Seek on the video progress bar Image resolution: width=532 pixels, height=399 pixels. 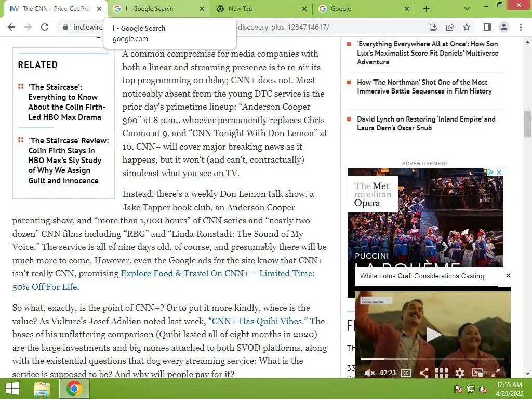pyautogui.click(x=433, y=358)
